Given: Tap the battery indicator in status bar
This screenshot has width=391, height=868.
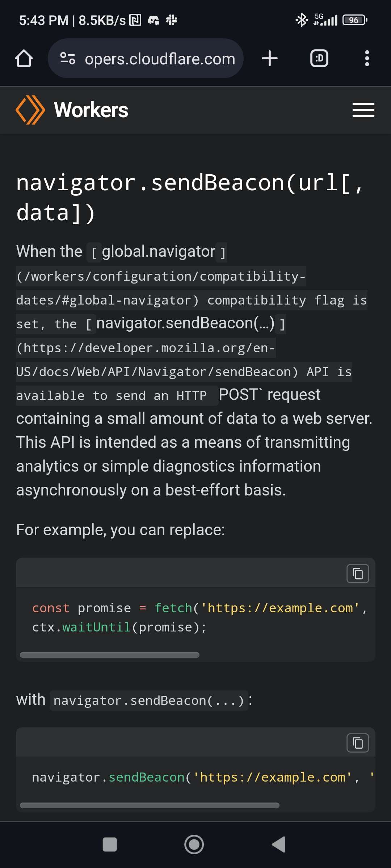Looking at the screenshot, I should coord(354,20).
